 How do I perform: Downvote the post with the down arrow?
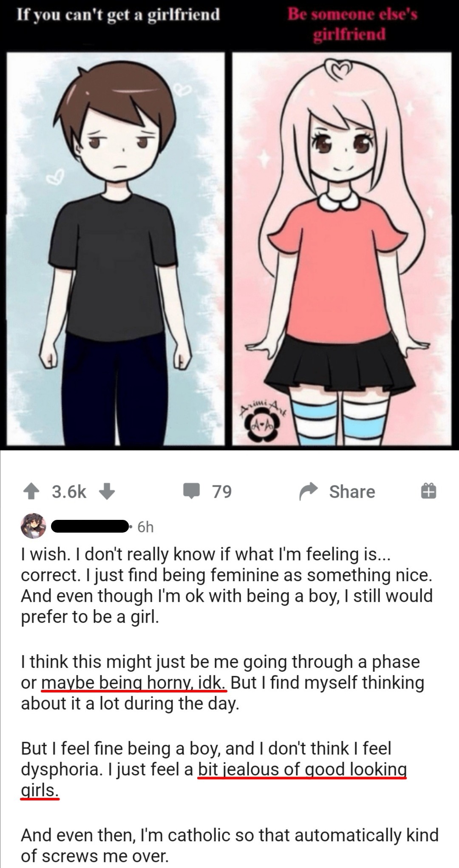[x=107, y=491]
